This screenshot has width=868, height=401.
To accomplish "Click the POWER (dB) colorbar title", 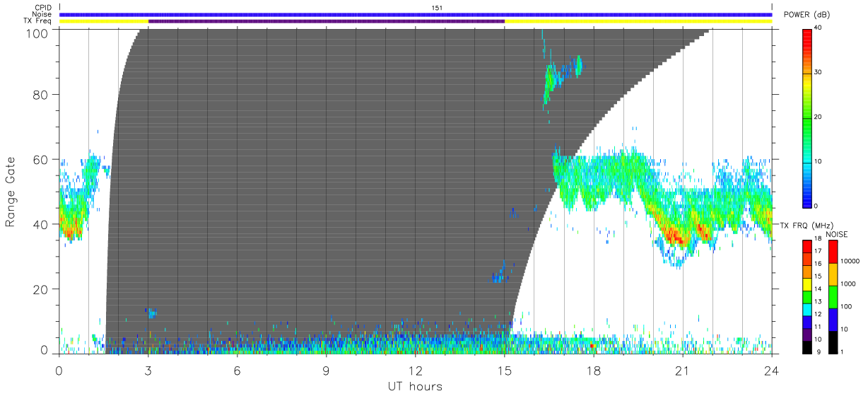I will (x=807, y=15).
